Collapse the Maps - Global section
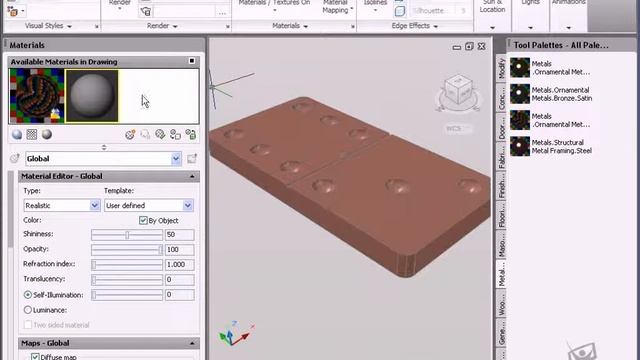 [192, 343]
